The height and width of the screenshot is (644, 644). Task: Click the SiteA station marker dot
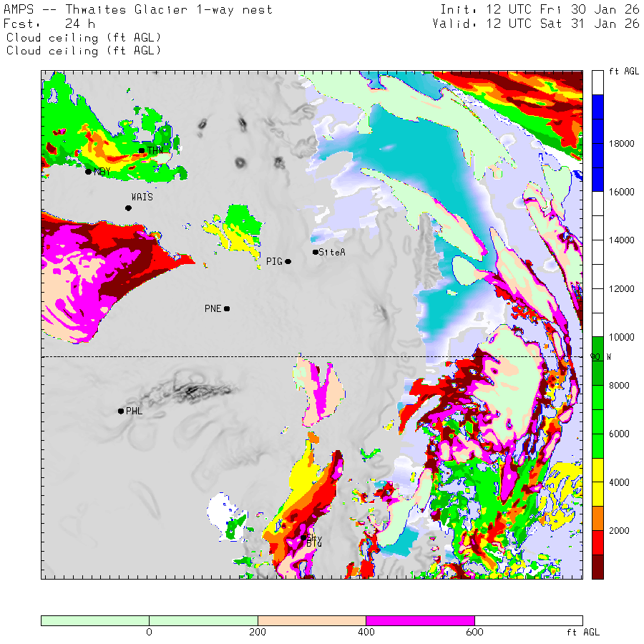316,252
